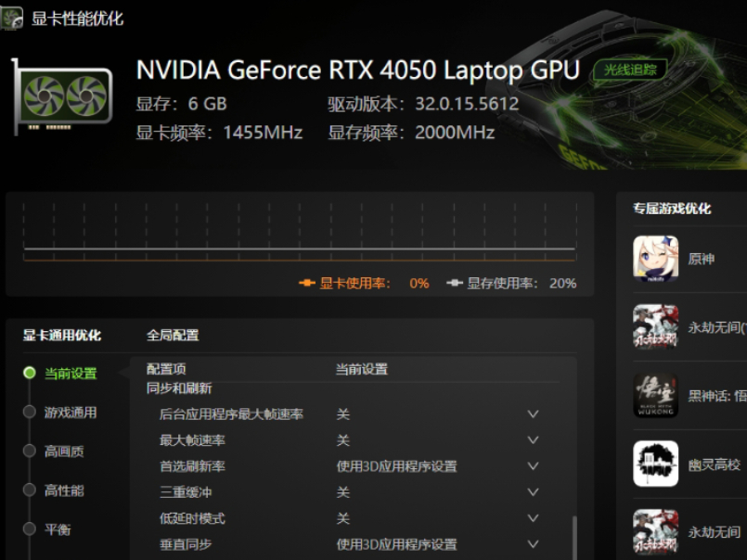Select the 平衡 preset radio
Viewport: 747px width, 560px height.
tap(30, 529)
